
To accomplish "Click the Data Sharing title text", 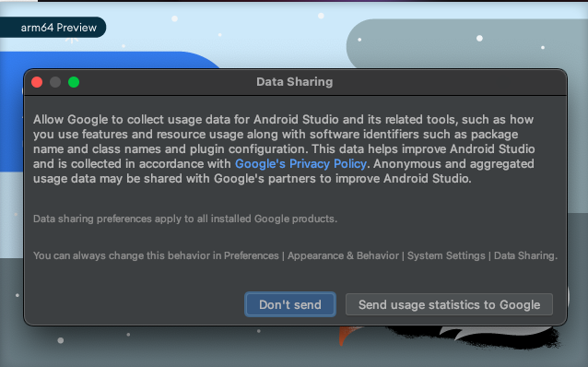I will point(294,82).
